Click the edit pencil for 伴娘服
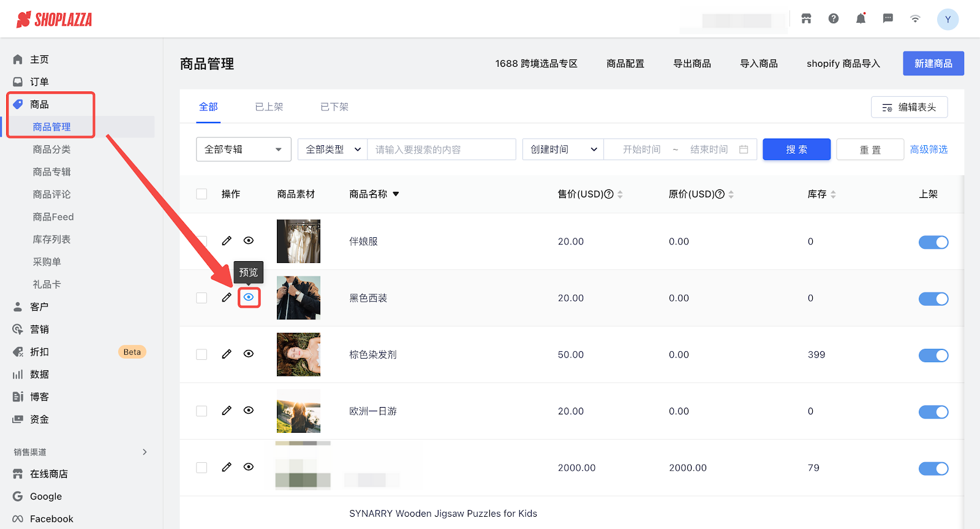 pyautogui.click(x=227, y=241)
